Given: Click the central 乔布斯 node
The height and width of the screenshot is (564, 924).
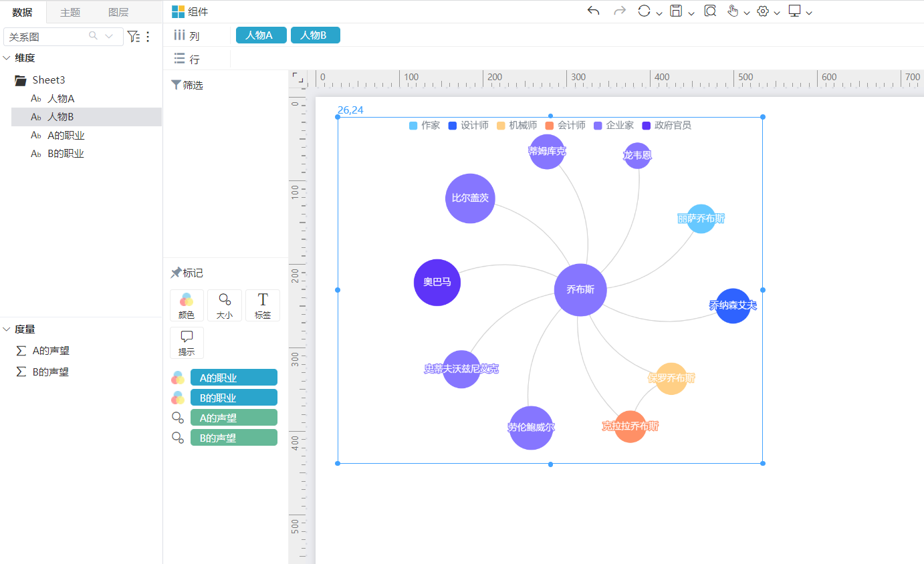Looking at the screenshot, I should 580,290.
